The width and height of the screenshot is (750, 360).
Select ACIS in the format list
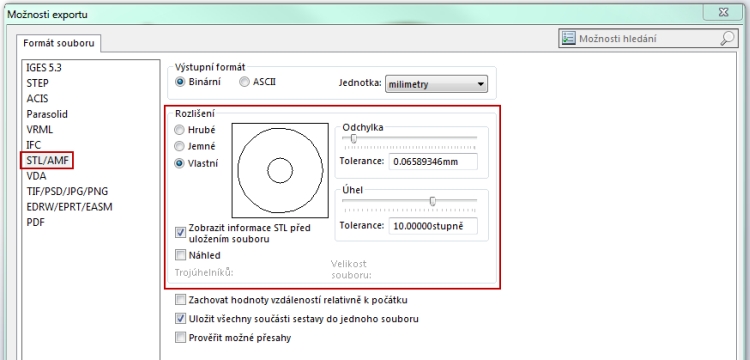coord(37,98)
